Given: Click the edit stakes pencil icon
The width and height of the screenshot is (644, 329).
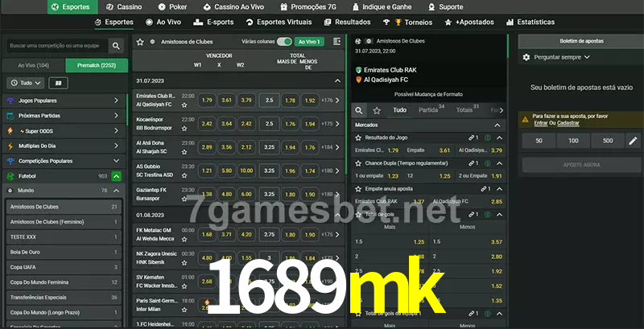Looking at the screenshot, I should 633,141.
